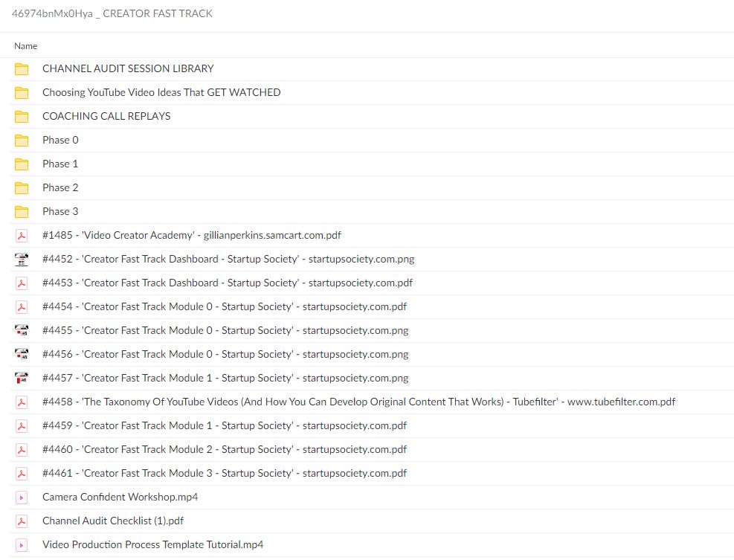734x560 pixels.
Task: Open #4454 Creator Fast Track Module 0 pdf
Action: click(225, 306)
